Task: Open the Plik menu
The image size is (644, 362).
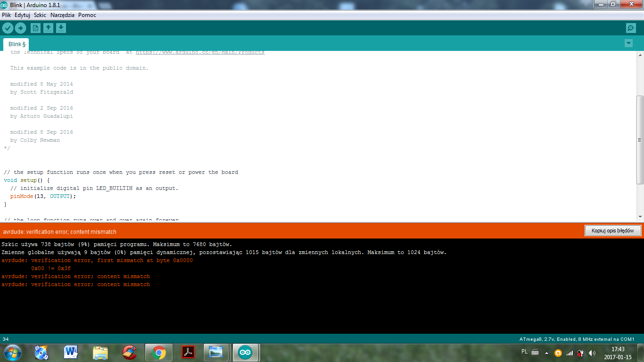Action: (7, 15)
